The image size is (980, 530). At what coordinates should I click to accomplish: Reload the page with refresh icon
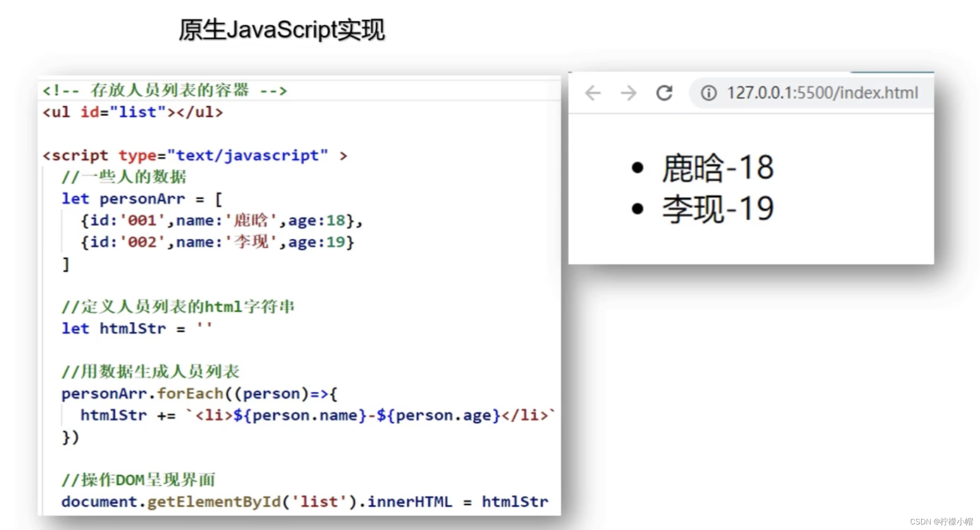click(x=664, y=93)
